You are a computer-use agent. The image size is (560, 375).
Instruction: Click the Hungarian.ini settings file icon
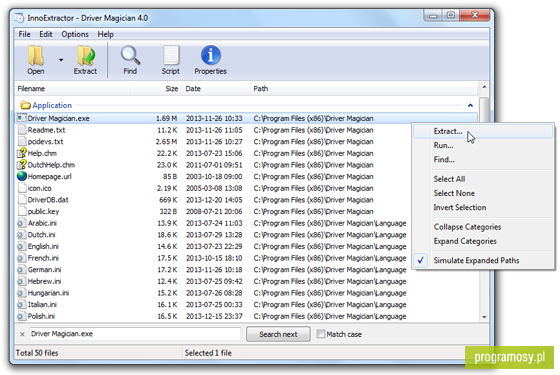[22, 293]
